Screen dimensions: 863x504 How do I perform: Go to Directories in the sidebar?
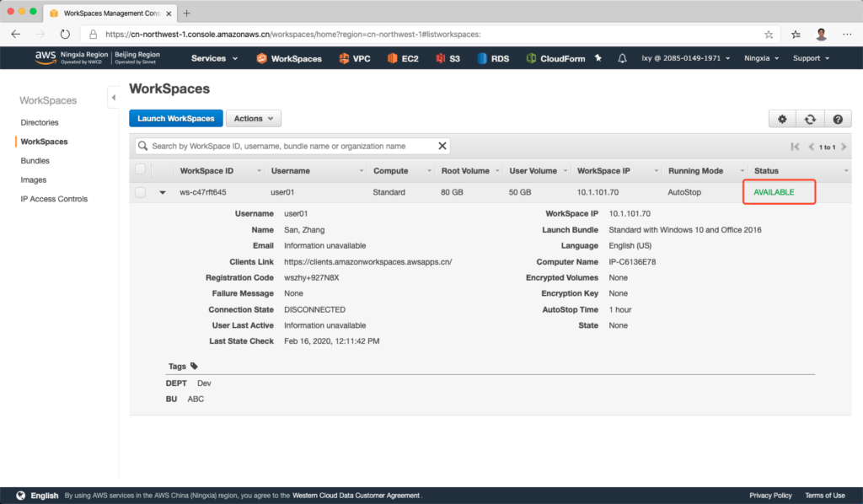40,122
